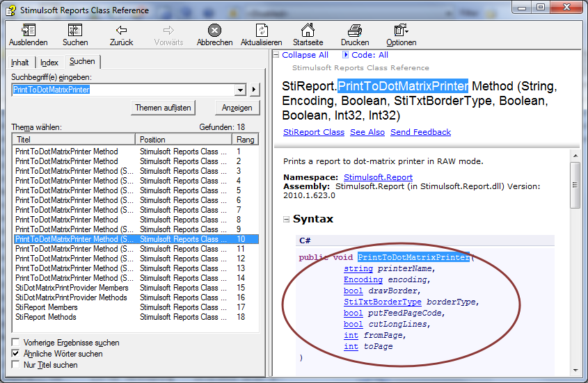Select the highlighted result ranked 10
The image size is (588, 383).
136,239
